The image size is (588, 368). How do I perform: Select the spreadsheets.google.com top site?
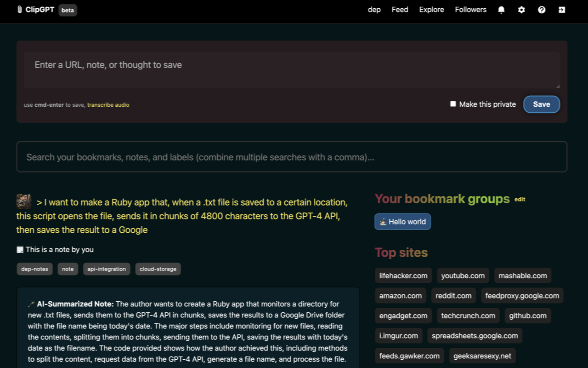475,336
